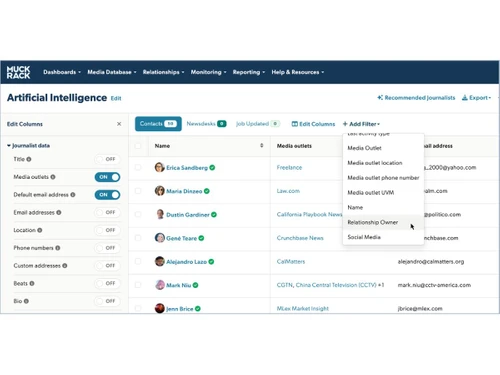Enable the Custom addresses toggle

click(107, 266)
